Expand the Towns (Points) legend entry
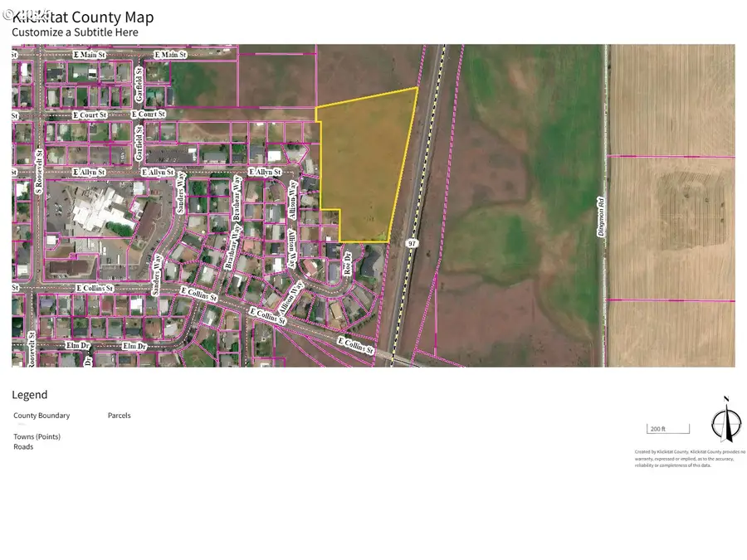The height and width of the screenshot is (560, 747). pos(37,436)
